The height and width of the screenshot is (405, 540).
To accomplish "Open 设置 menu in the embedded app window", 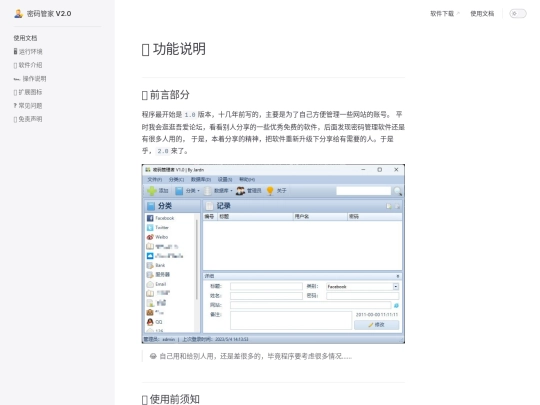I will point(225,179).
